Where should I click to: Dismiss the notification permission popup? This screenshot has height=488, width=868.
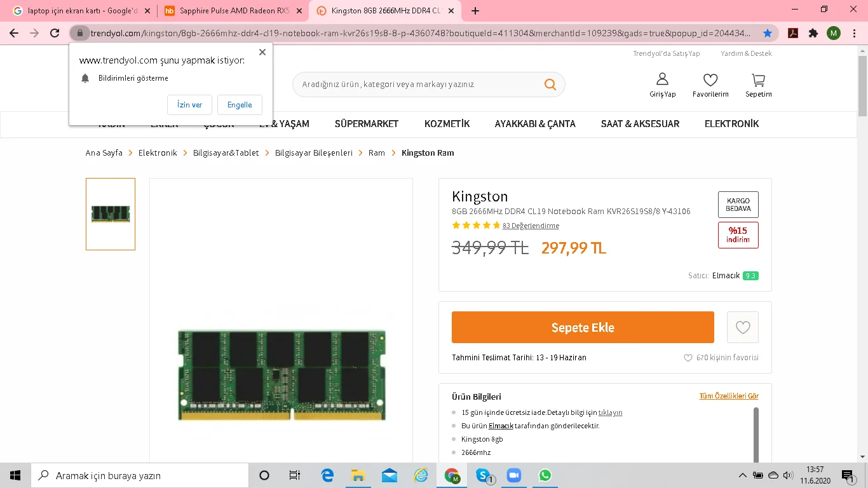pos(262,52)
